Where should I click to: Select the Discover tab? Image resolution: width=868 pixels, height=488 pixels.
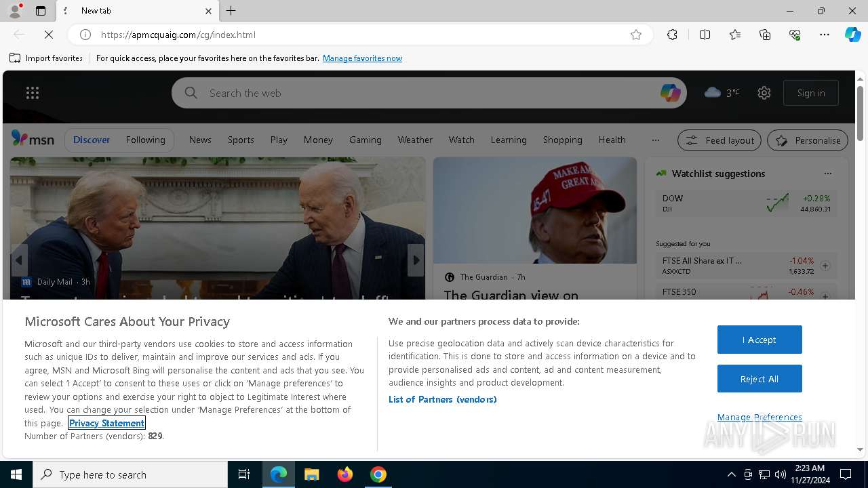92,140
